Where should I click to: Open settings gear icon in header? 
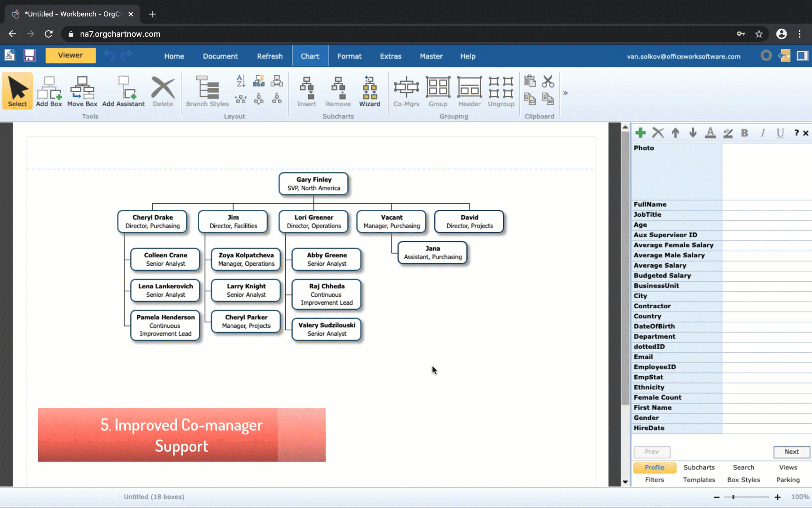766,56
